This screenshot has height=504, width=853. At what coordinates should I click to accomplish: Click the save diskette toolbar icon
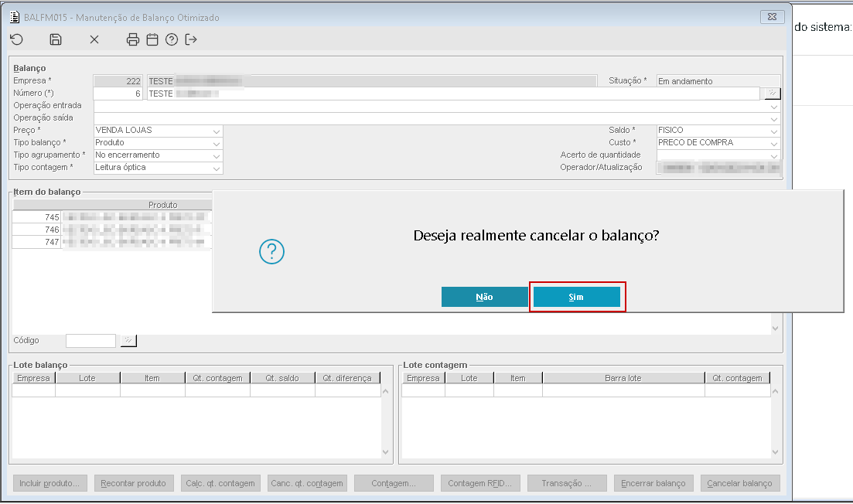[x=56, y=39]
